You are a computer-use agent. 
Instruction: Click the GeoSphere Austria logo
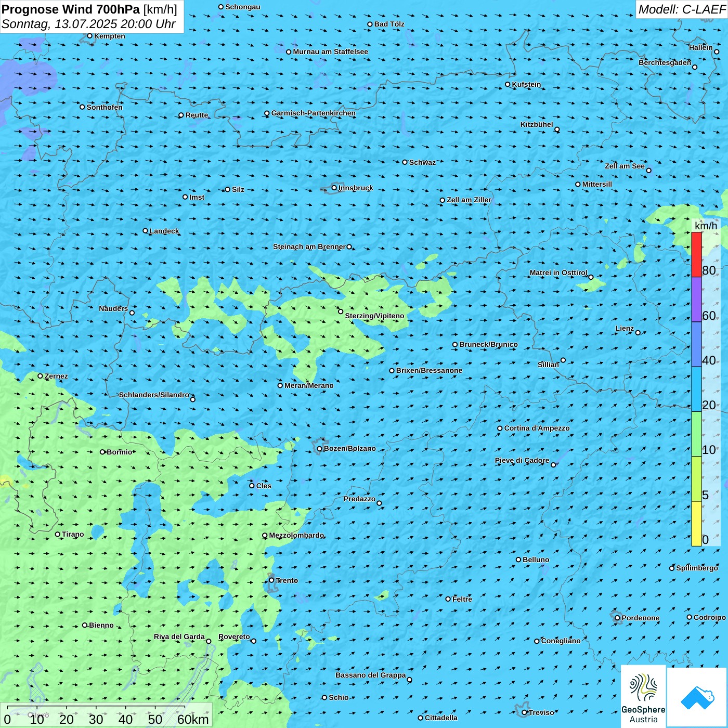[x=643, y=696]
